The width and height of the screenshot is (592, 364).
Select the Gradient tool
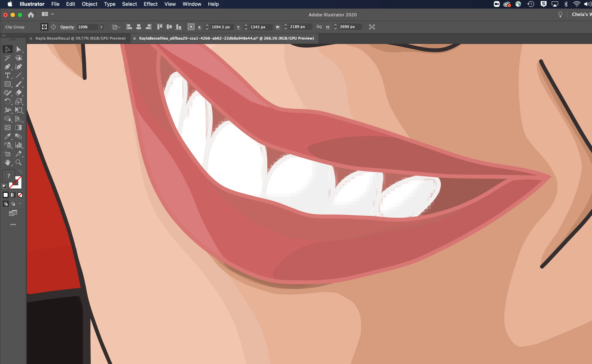click(x=19, y=128)
